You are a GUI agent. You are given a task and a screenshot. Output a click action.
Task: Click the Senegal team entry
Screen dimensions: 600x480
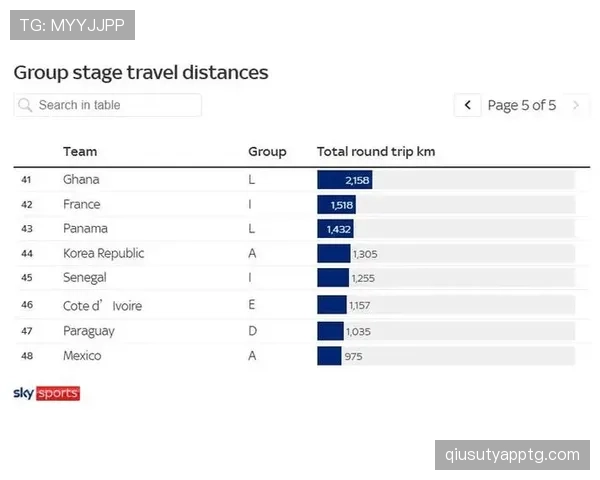pyautogui.click(x=85, y=278)
